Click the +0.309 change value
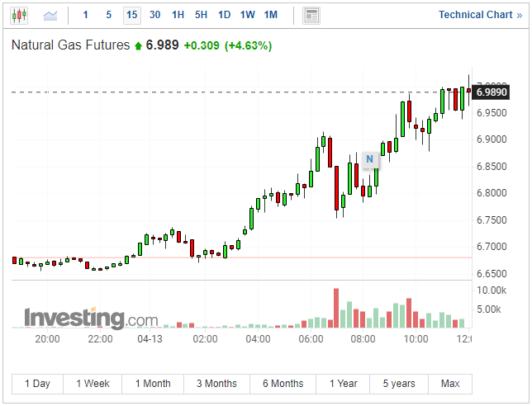The image size is (532, 406). [x=202, y=45]
